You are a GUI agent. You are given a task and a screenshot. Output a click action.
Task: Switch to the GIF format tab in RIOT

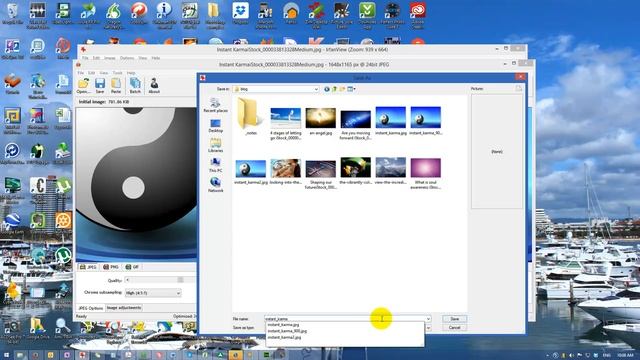coord(132,267)
